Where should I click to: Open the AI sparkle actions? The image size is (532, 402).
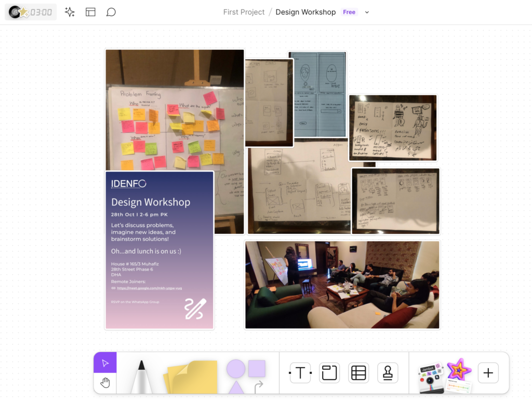[70, 12]
